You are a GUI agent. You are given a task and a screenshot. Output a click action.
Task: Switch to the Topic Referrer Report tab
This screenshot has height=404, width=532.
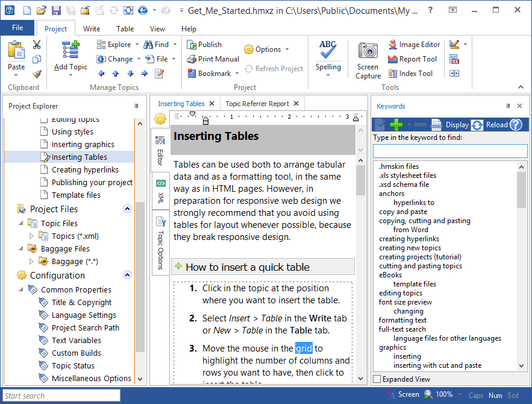click(x=257, y=104)
